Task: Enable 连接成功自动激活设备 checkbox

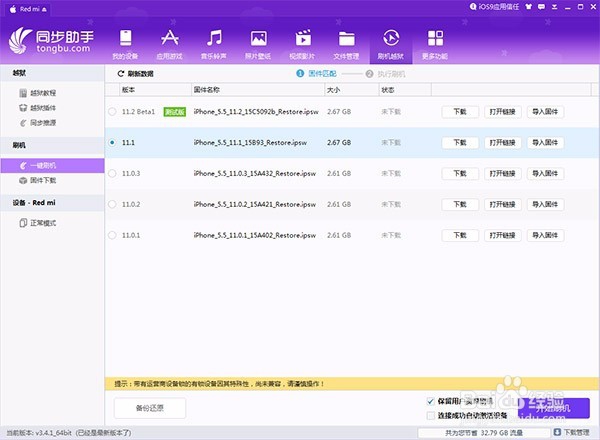Action: (430, 415)
